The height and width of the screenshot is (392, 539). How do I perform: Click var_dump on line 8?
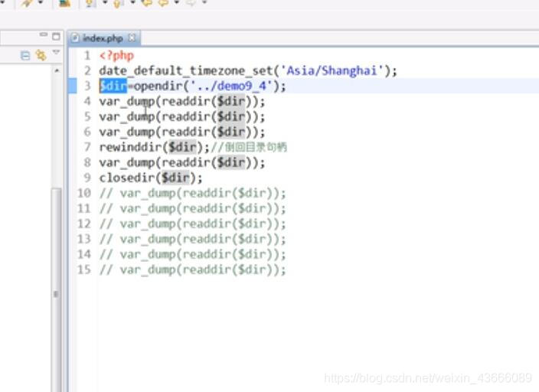point(127,162)
